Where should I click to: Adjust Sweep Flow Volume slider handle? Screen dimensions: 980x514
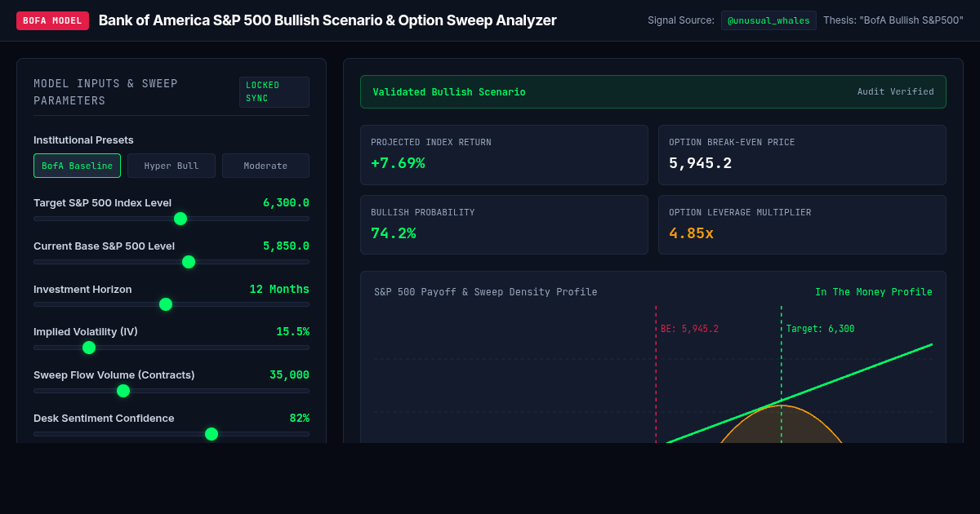pos(123,391)
